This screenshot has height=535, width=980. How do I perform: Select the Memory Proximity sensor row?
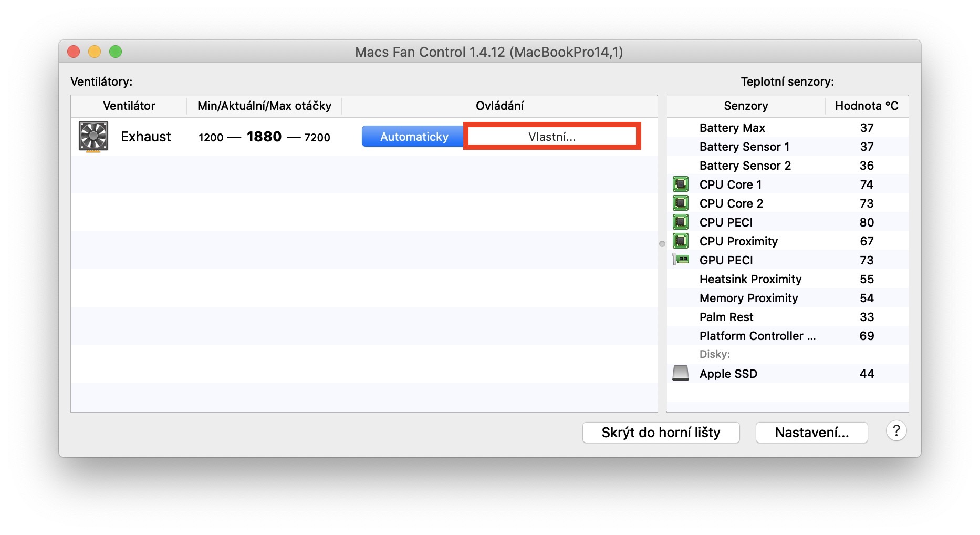(x=787, y=298)
